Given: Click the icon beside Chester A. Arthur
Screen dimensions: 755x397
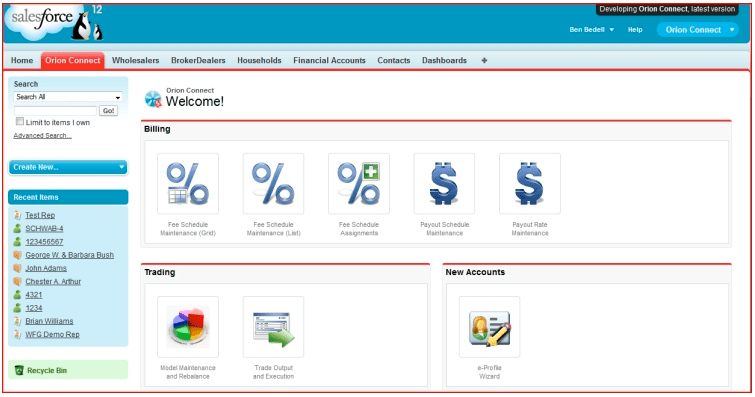Looking at the screenshot, I should [x=17, y=281].
